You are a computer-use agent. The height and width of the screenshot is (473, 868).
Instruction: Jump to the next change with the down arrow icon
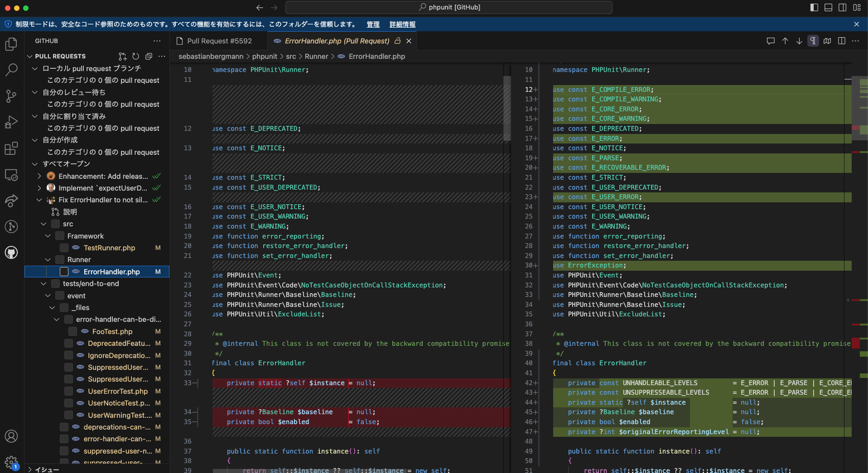click(x=798, y=41)
